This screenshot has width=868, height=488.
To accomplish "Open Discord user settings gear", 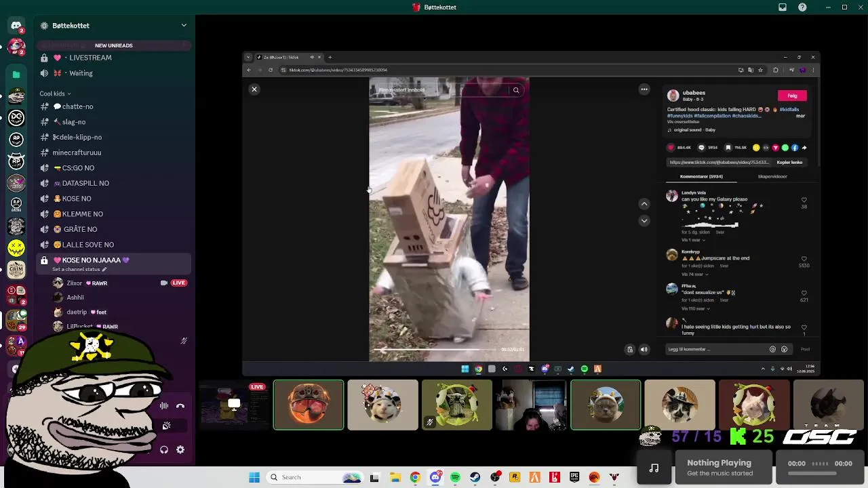I will (180, 449).
